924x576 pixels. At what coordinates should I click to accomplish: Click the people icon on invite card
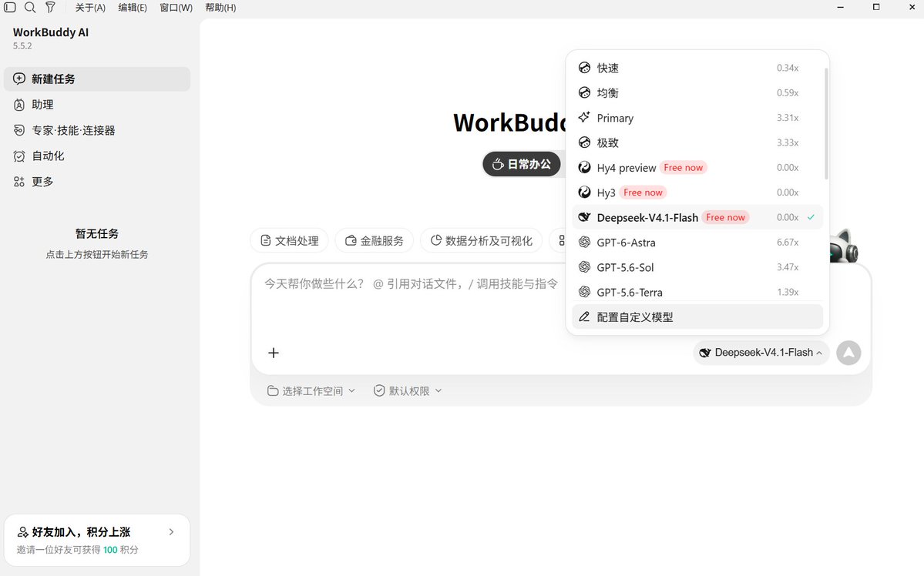tap(22, 532)
